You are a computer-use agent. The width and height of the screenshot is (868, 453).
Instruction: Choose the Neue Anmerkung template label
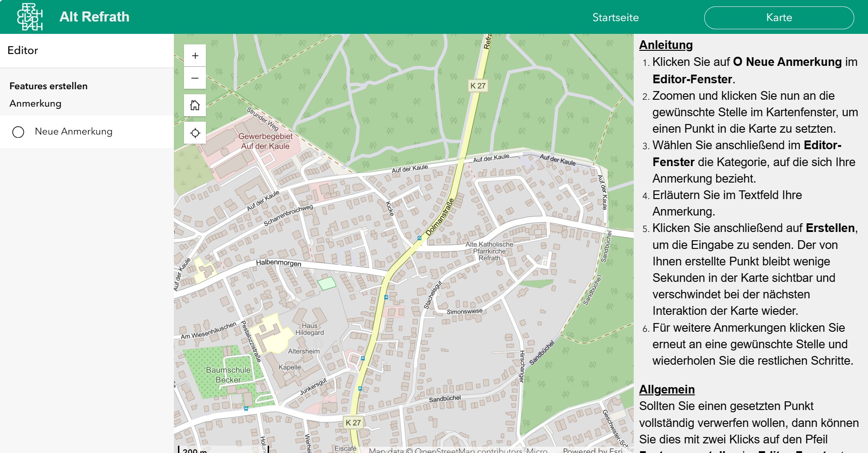point(74,131)
